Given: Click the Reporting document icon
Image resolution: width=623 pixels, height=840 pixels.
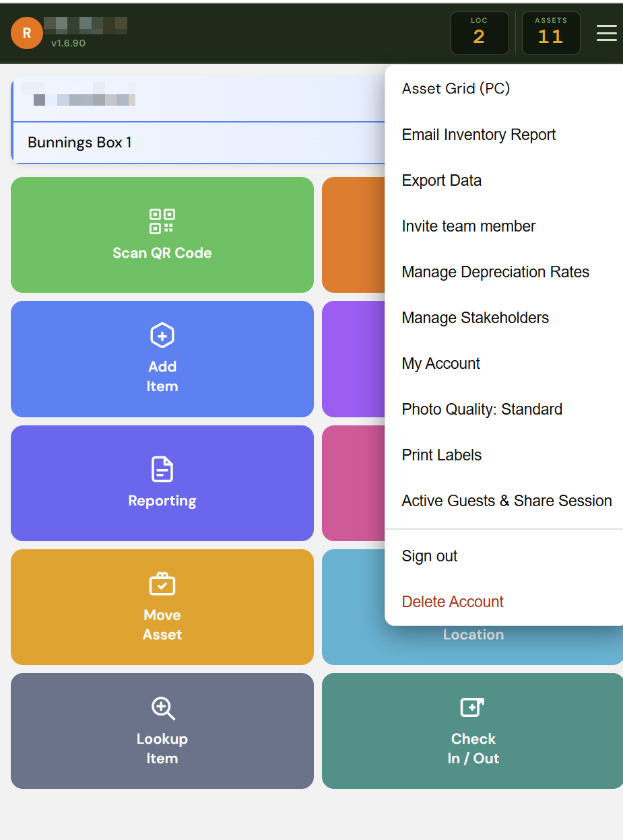Looking at the screenshot, I should (x=162, y=469).
